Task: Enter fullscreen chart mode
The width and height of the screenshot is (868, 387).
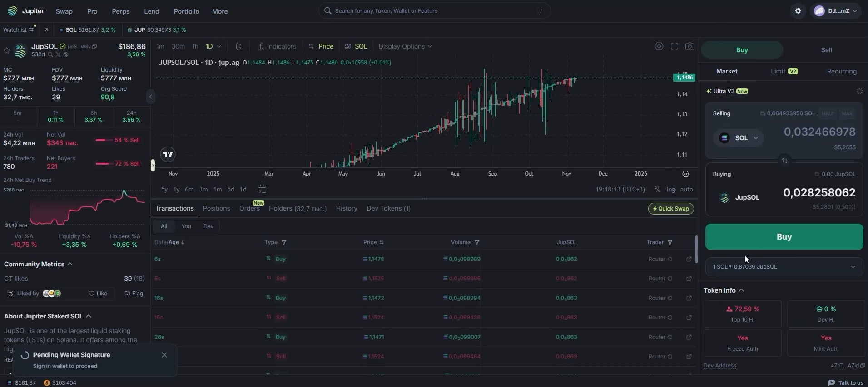Action: [675, 46]
